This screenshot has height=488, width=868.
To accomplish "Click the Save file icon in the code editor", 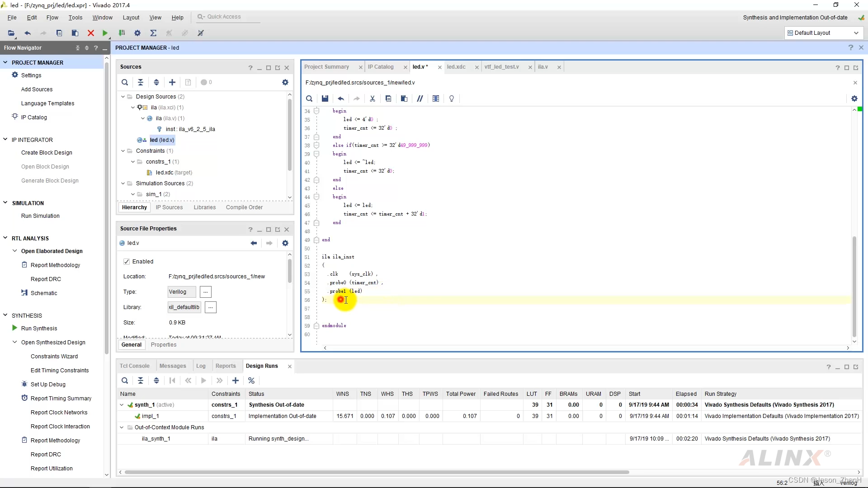I will tap(325, 99).
